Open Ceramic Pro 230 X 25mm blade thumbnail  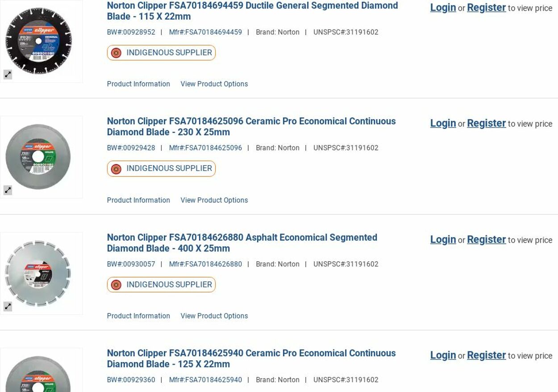tap(39, 157)
